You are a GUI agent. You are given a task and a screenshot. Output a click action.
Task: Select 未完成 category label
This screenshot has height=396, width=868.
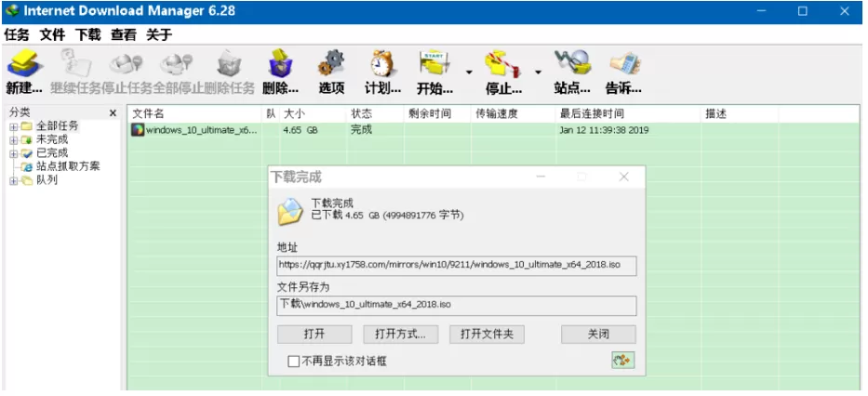(52, 139)
